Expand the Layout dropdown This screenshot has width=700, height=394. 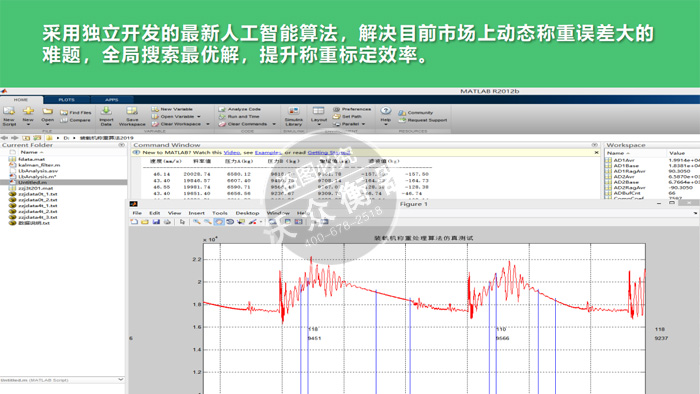click(319, 125)
